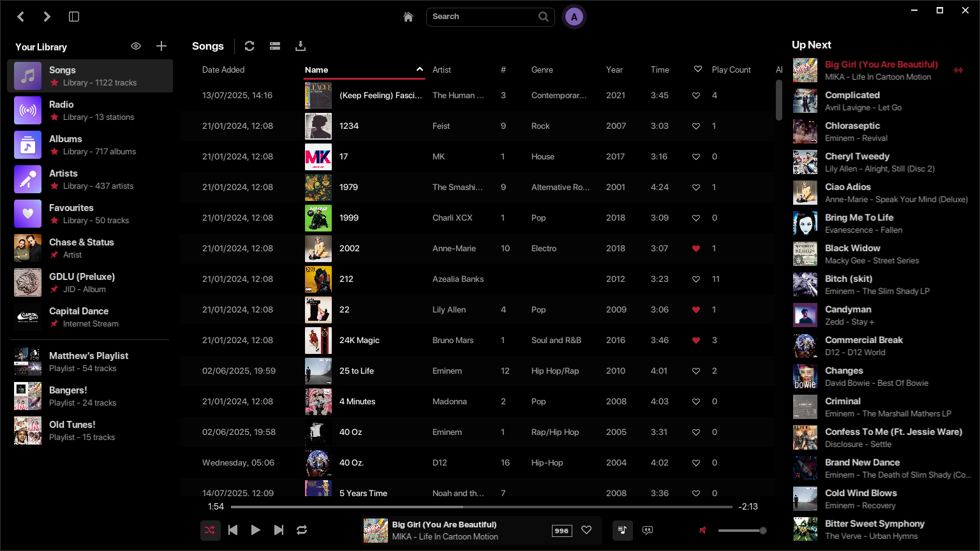The height and width of the screenshot is (551, 980).
Task: Favourite the song 212 by Azealia Banks
Action: (696, 279)
